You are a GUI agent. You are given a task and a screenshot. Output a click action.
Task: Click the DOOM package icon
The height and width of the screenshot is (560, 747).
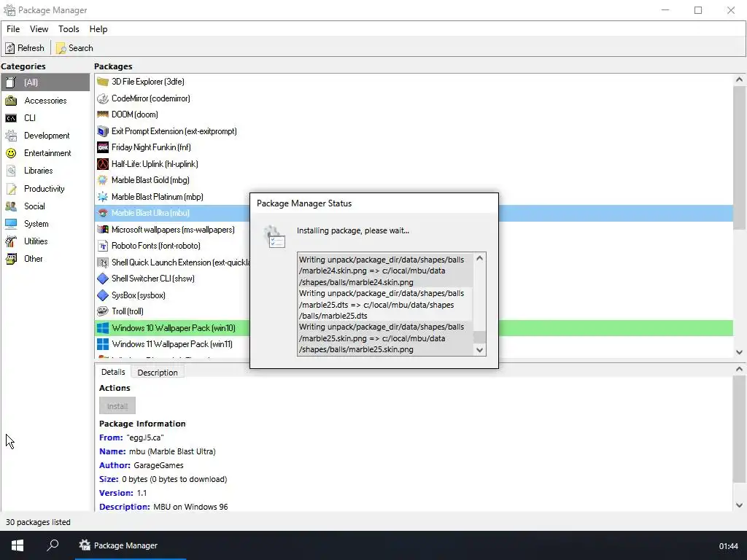point(102,114)
